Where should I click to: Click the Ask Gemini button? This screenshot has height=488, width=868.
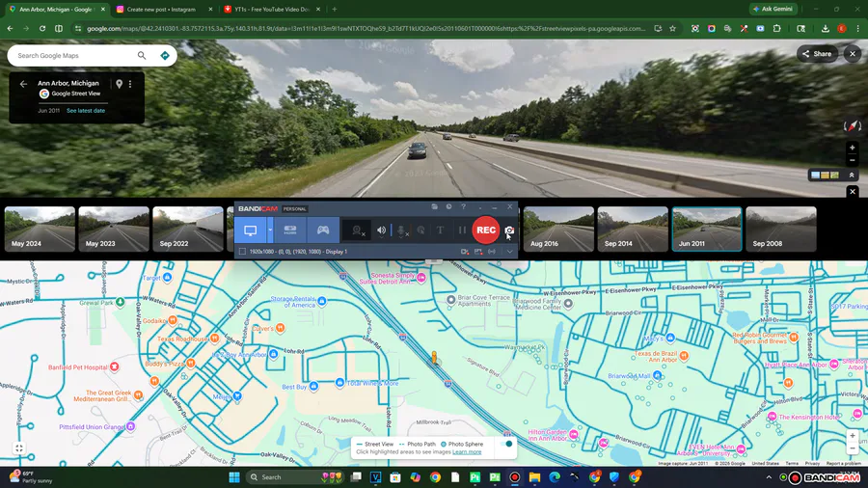pos(773,9)
